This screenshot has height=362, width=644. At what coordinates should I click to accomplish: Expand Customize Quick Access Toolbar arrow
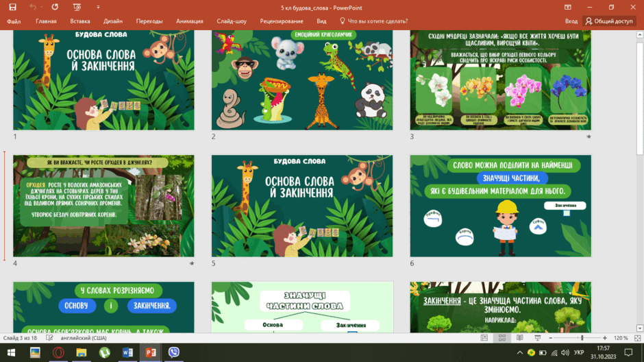98,7
